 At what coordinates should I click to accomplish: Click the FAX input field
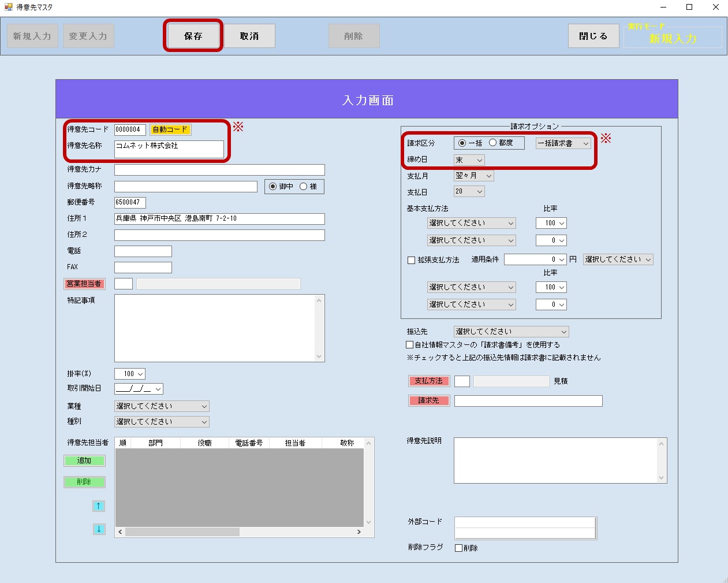[x=143, y=268]
